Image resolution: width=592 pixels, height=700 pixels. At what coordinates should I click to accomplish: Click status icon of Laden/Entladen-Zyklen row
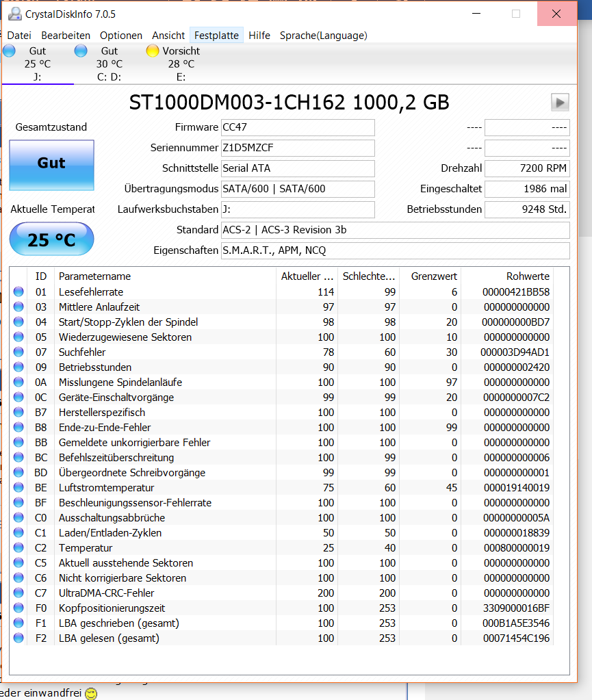(18, 532)
